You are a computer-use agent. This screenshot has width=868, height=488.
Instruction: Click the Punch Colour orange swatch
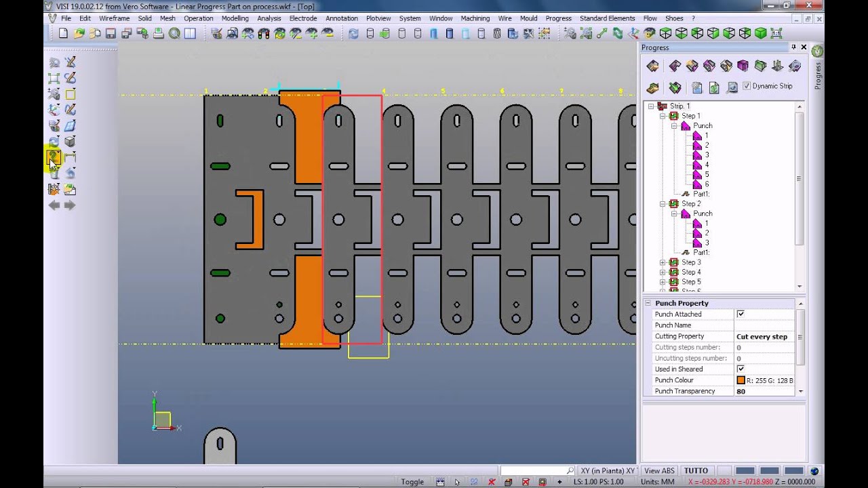click(741, 380)
